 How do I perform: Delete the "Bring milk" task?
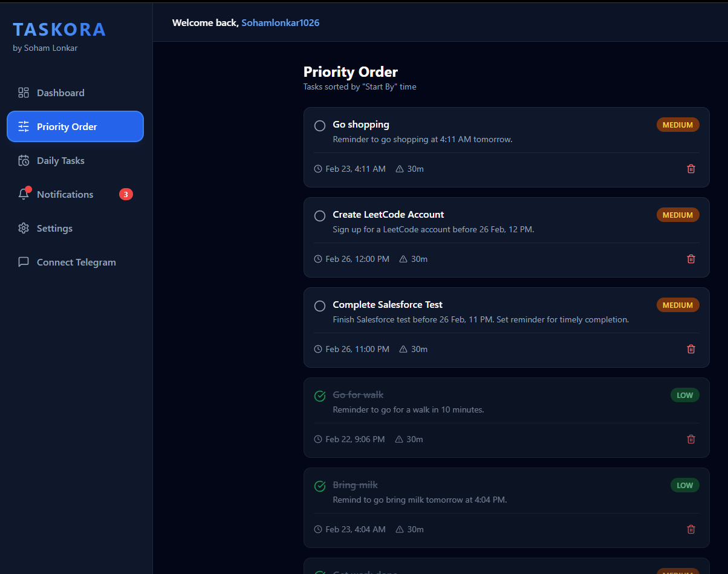click(x=691, y=529)
